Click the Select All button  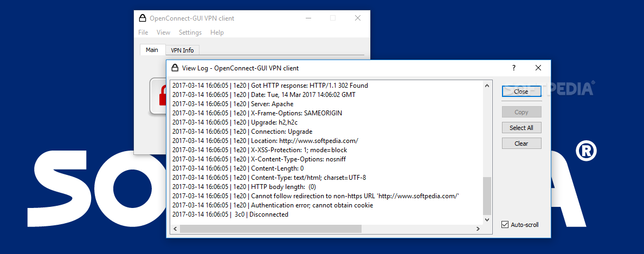click(521, 128)
